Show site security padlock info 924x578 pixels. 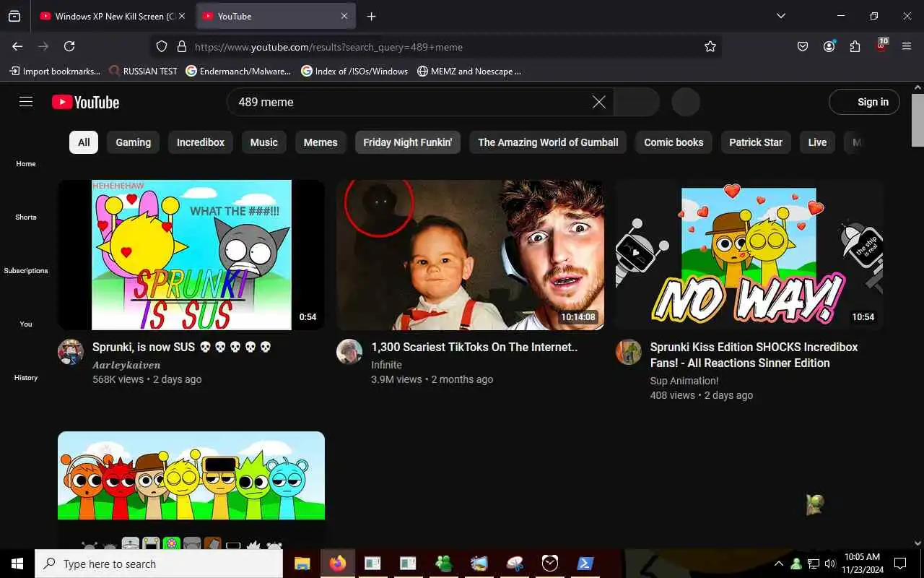182,46
